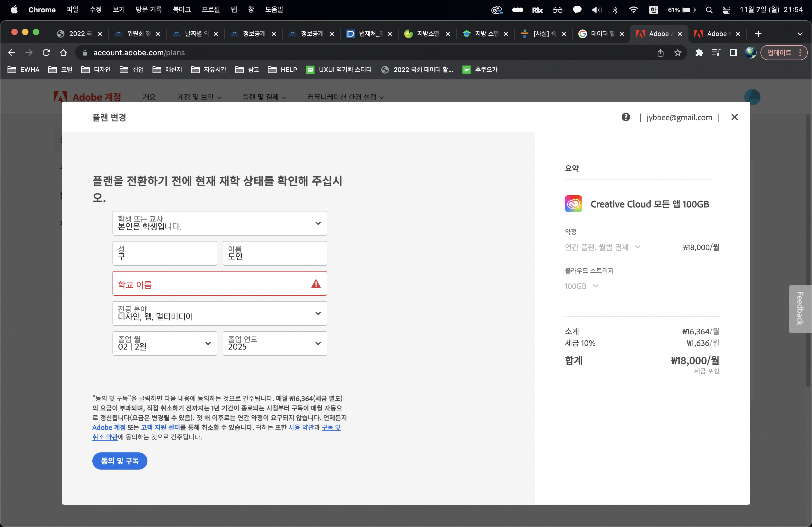The width and height of the screenshot is (812, 527).
Task: Click the home icon in browser toolbar
Action: tap(63, 53)
